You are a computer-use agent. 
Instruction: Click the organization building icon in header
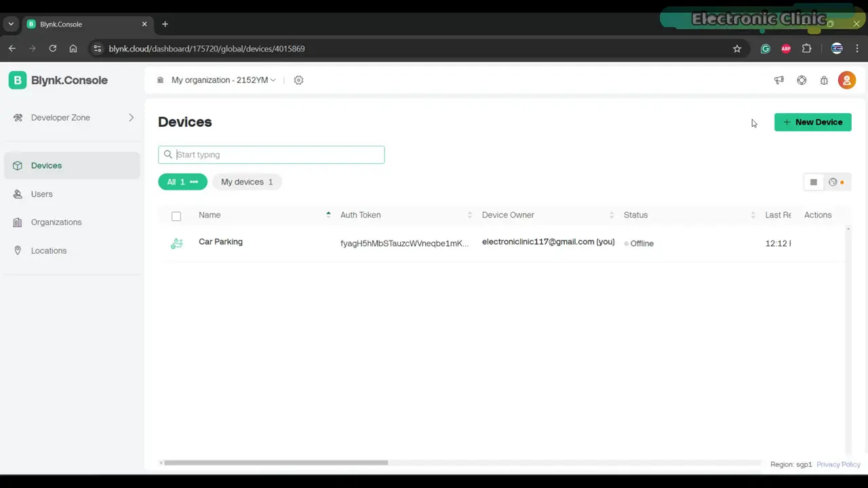pos(161,80)
